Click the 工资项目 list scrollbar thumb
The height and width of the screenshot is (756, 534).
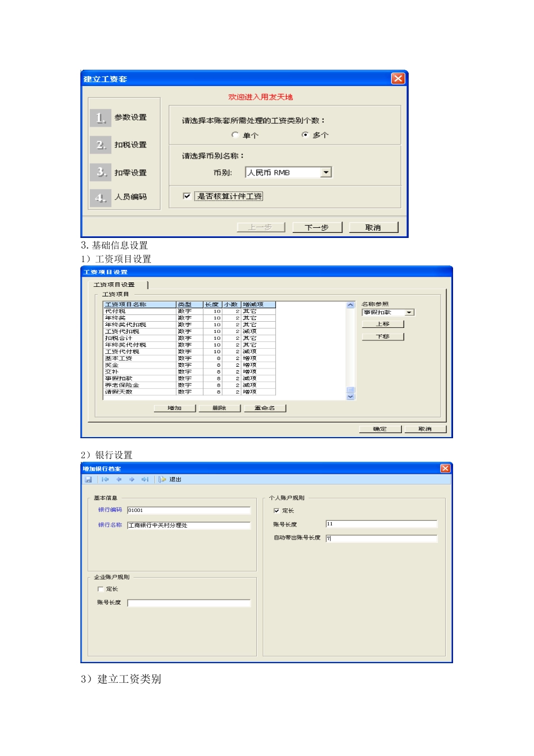[x=351, y=390]
